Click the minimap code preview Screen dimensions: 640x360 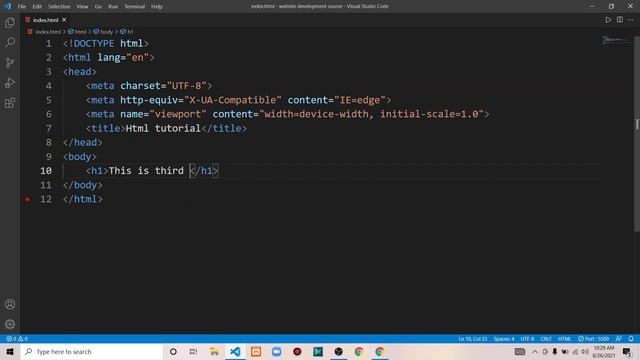point(615,40)
